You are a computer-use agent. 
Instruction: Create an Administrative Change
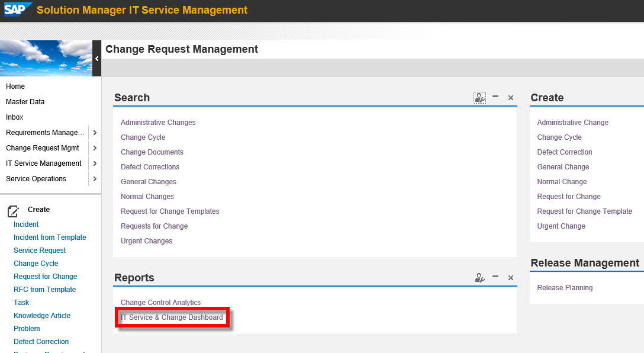pyautogui.click(x=572, y=123)
